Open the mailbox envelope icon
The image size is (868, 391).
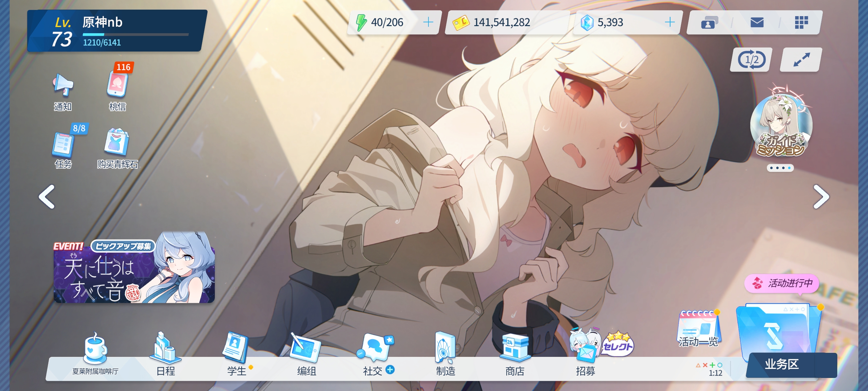click(x=757, y=23)
